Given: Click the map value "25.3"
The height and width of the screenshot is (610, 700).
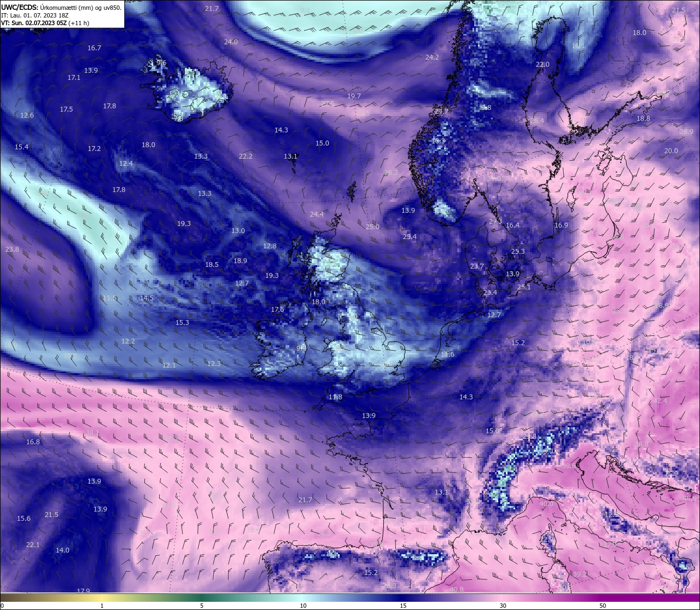Looking at the screenshot, I should click(x=518, y=252).
